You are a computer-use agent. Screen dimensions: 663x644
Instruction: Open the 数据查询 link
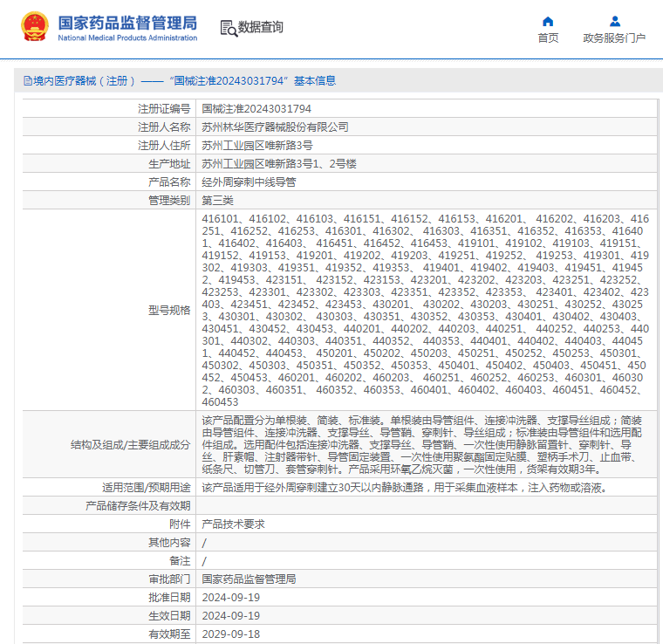click(x=261, y=27)
